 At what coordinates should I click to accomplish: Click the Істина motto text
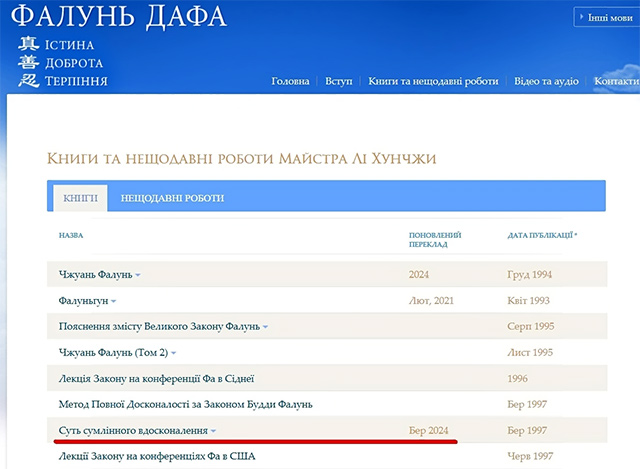coord(69,45)
